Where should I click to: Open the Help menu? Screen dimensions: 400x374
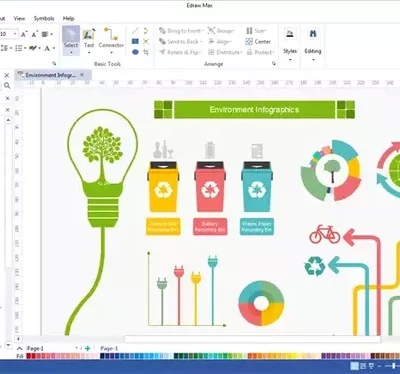click(68, 18)
